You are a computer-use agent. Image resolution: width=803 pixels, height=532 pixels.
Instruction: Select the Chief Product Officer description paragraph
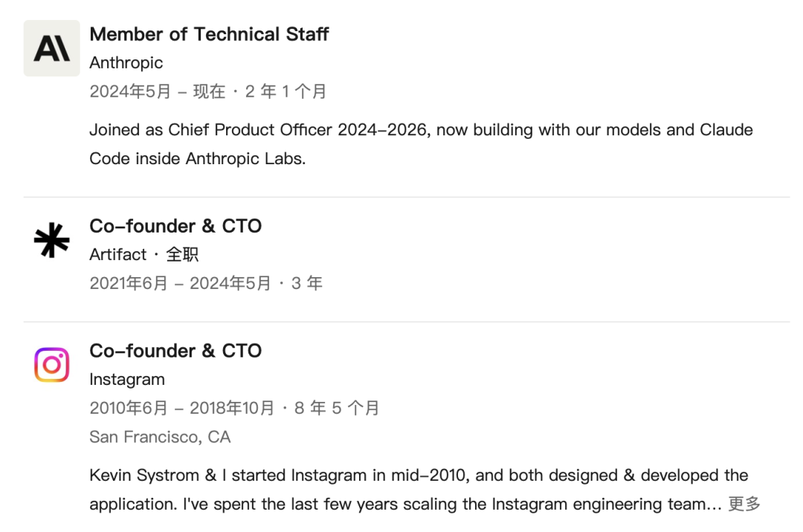(421, 144)
